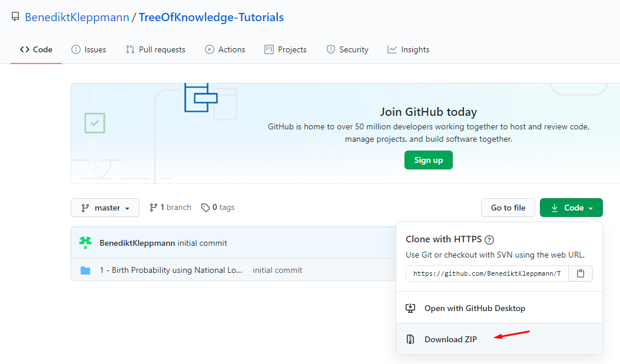Copy the clone URL with the clipboard icon
This screenshot has width=620, height=364.
click(x=581, y=273)
